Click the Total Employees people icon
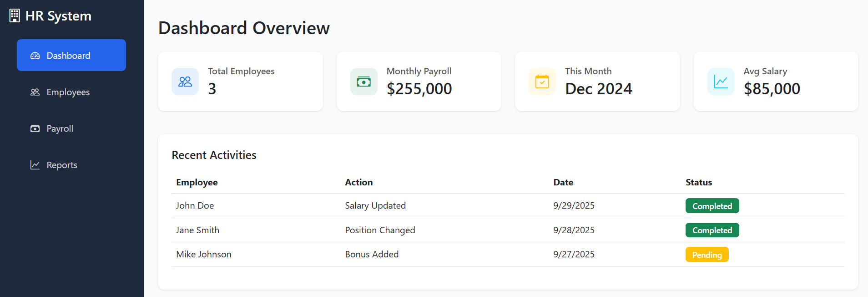The width and height of the screenshot is (868, 297). click(x=185, y=82)
